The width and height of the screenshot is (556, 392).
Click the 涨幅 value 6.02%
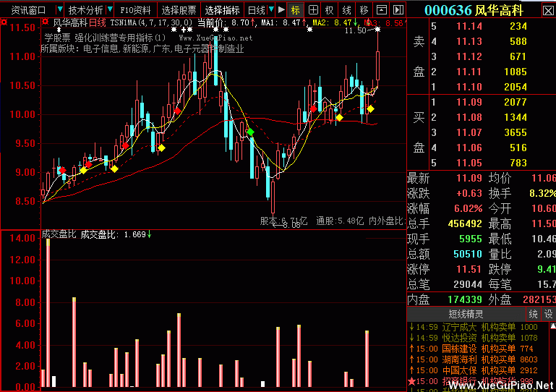468,208
